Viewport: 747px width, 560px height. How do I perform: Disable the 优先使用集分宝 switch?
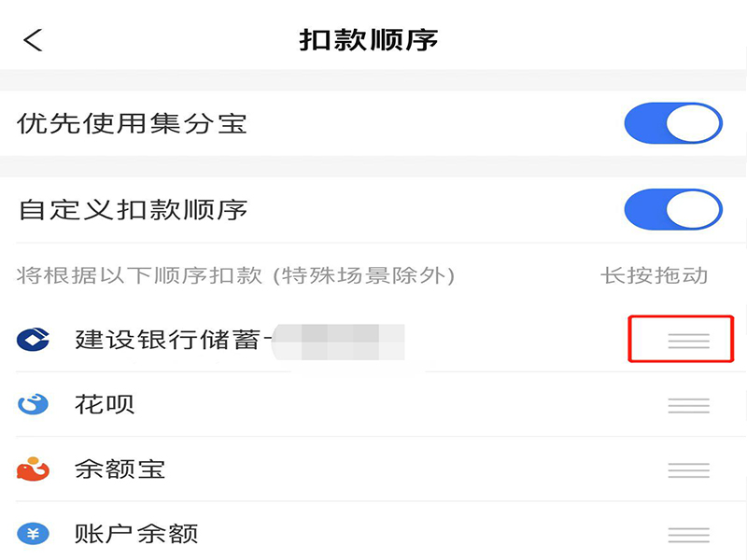pos(673,123)
